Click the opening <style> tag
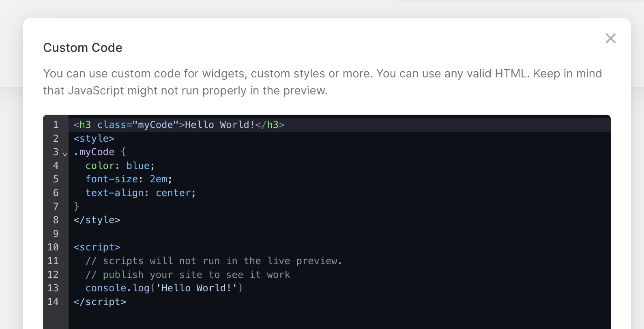This screenshot has height=329, width=644. tap(94, 139)
